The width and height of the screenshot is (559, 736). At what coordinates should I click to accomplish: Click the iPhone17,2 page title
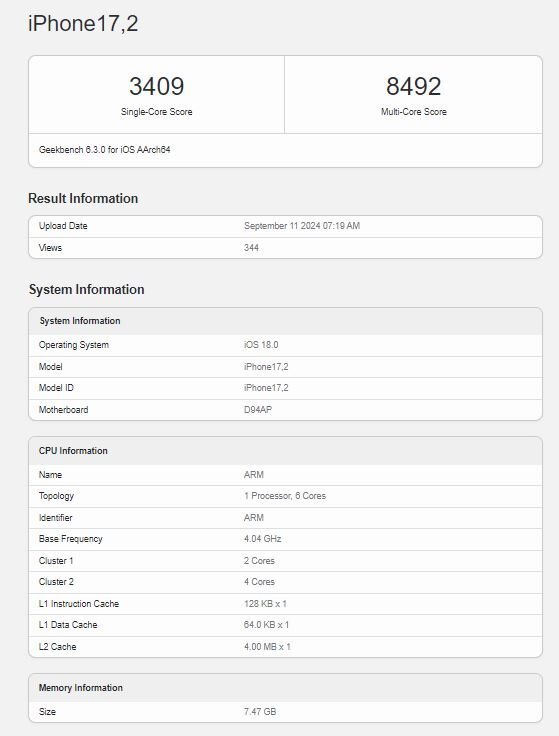click(83, 23)
